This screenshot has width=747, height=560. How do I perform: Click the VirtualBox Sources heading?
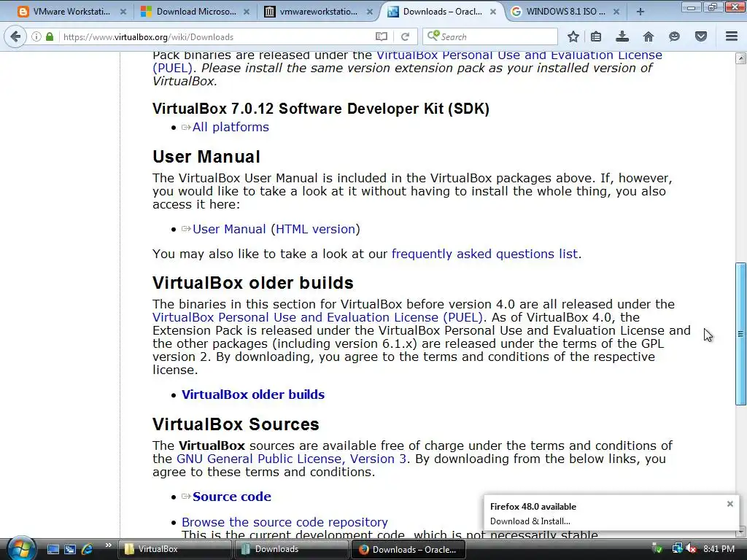(x=236, y=424)
